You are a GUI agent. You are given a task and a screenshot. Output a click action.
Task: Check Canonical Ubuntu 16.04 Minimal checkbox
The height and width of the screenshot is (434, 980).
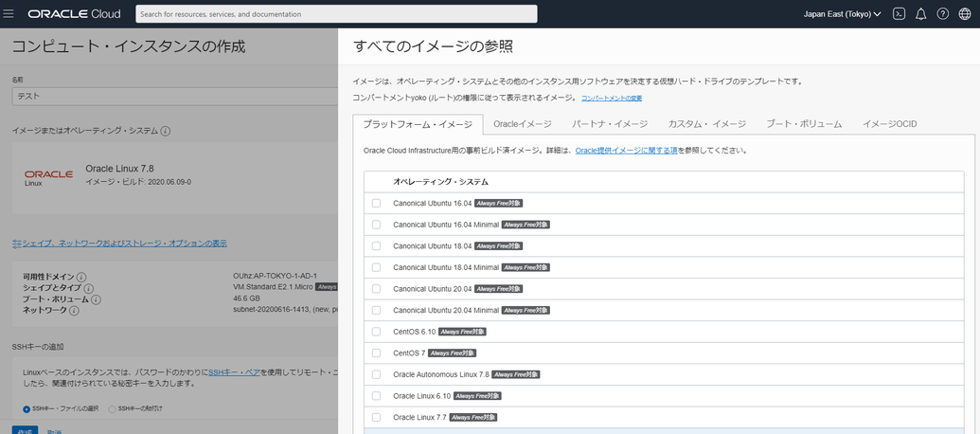(376, 225)
